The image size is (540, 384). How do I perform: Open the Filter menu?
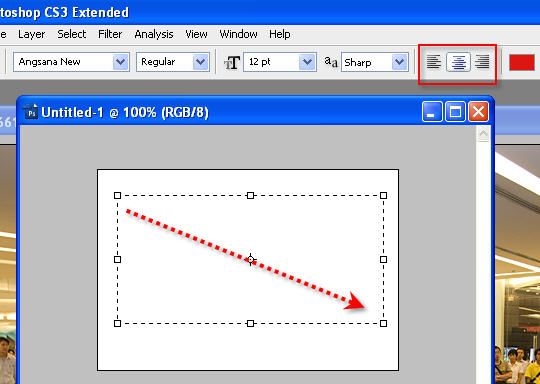point(110,34)
